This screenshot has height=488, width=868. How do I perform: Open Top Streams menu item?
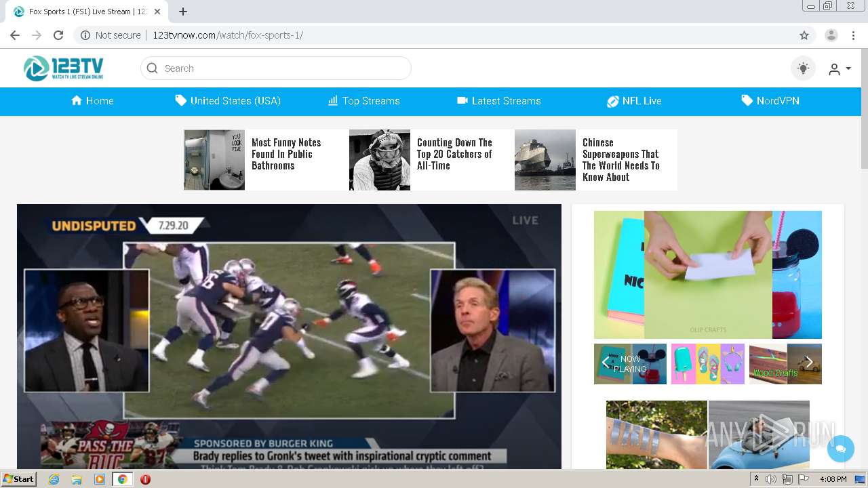point(363,101)
